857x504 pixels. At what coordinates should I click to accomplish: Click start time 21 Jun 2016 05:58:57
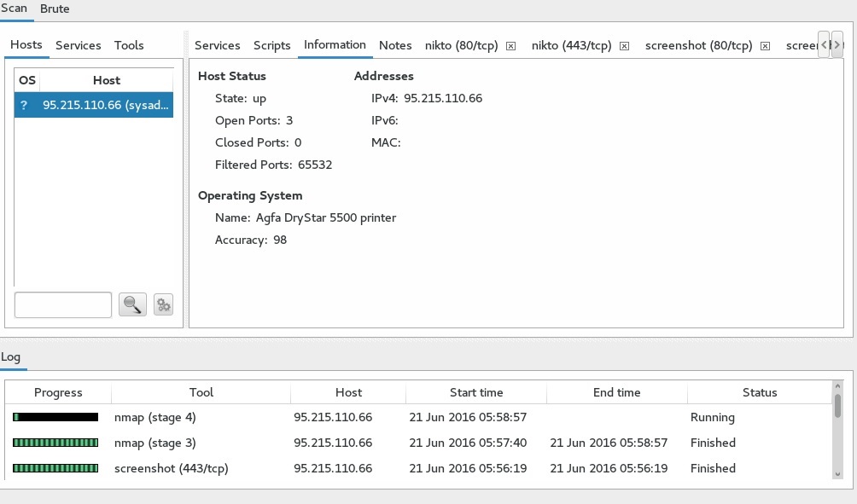point(468,417)
